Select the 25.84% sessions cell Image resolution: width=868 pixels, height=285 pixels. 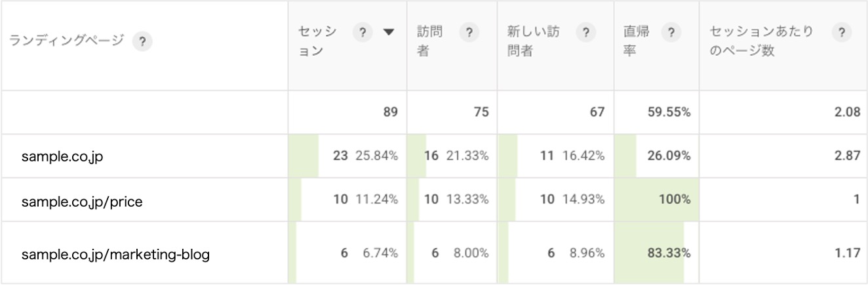[x=376, y=156]
